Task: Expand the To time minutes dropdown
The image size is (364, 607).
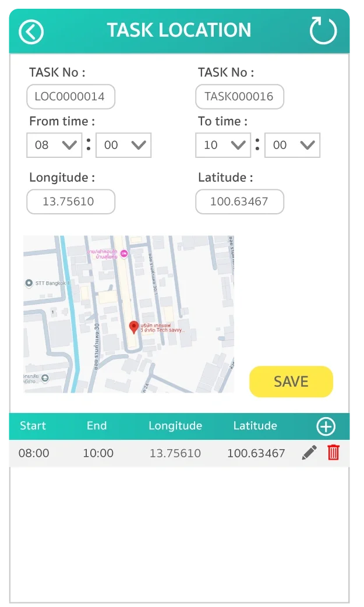Action: coord(292,145)
